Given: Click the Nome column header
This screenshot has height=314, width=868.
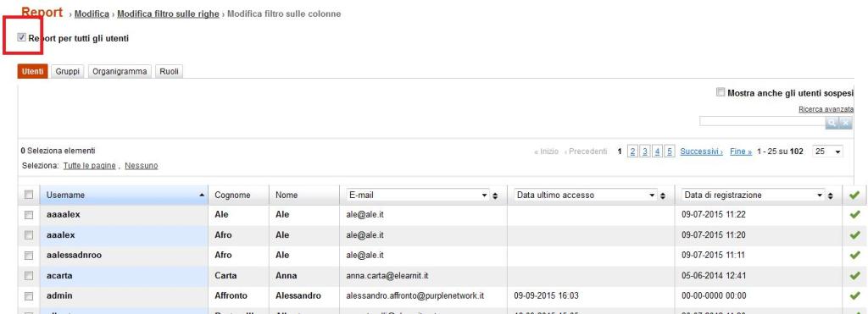Looking at the screenshot, I should click(304, 196).
